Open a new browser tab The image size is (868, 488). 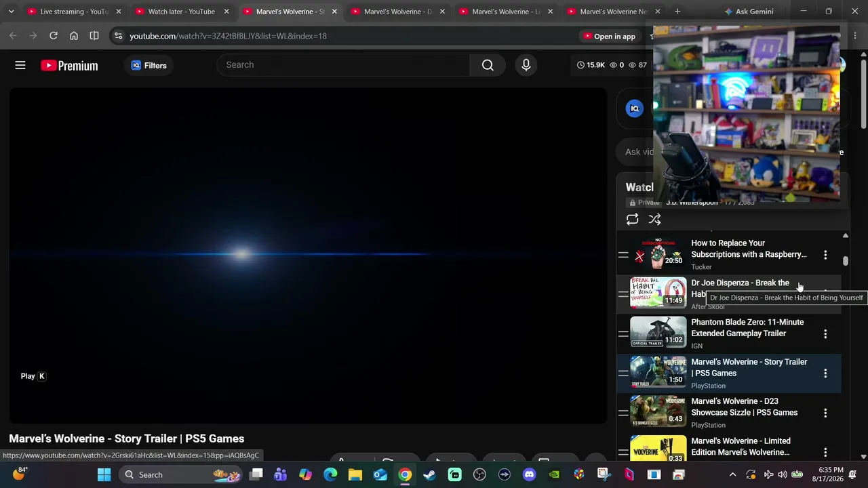pos(677,12)
